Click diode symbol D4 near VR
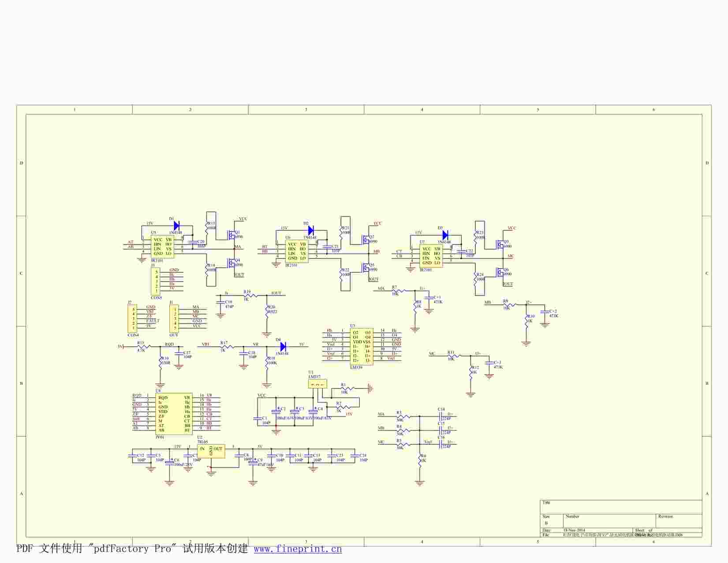The height and width of the screenshot is (563, 728). (x=283, y=347)
